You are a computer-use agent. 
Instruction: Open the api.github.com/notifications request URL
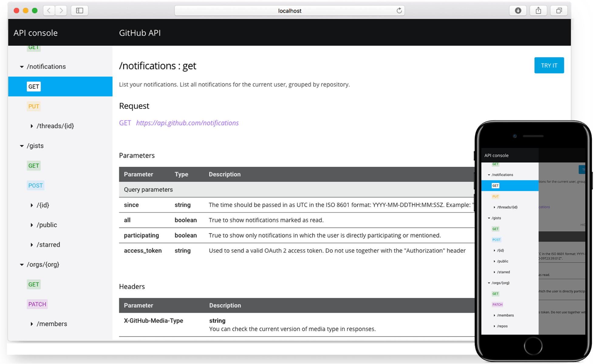pos(187,123)
